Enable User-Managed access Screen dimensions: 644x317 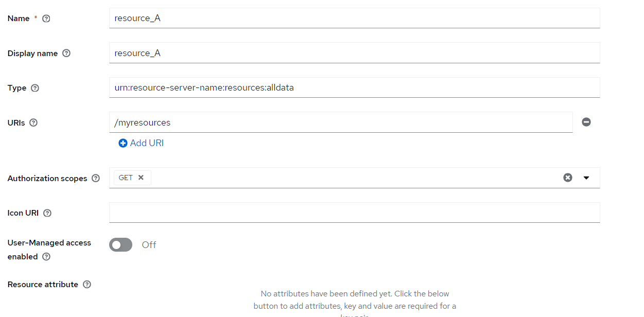(120, 244)
